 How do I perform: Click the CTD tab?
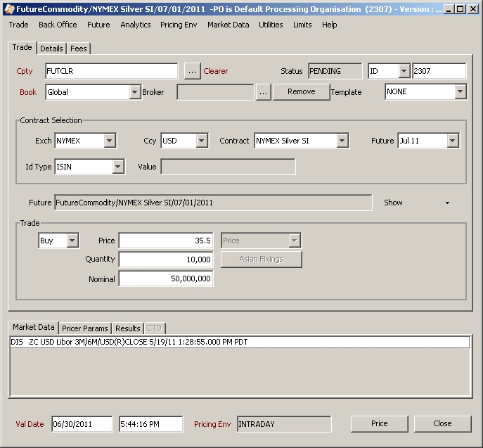pos(155,328)
